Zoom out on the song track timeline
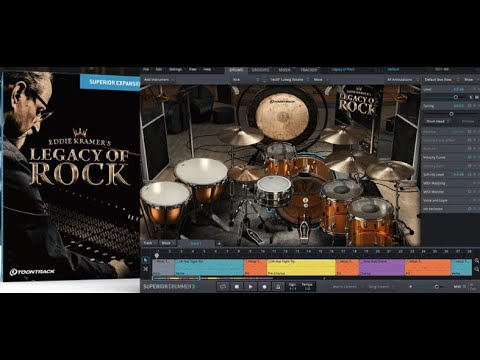This screenshot has width=480, height=360. [476, 269]
